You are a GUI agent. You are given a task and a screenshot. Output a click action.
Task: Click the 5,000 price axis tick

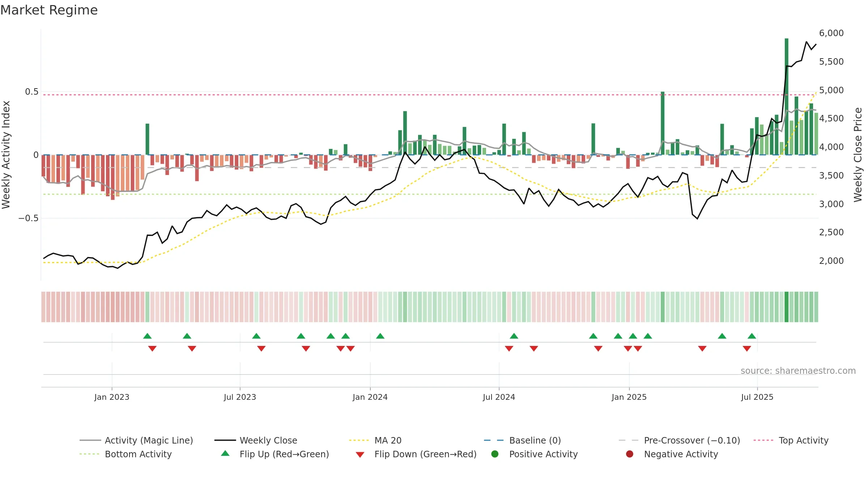tap(831, 90)
